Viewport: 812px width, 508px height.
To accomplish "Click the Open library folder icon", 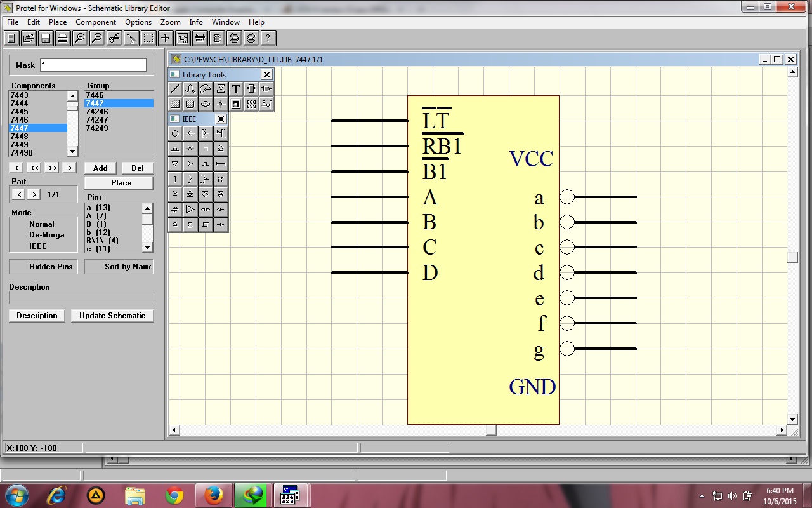I will [x=29, y=38].
